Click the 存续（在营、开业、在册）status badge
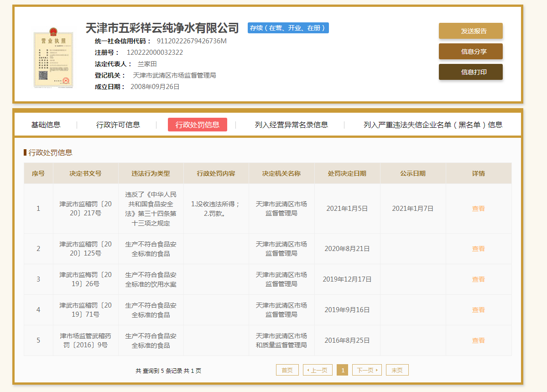 (288, 28)
